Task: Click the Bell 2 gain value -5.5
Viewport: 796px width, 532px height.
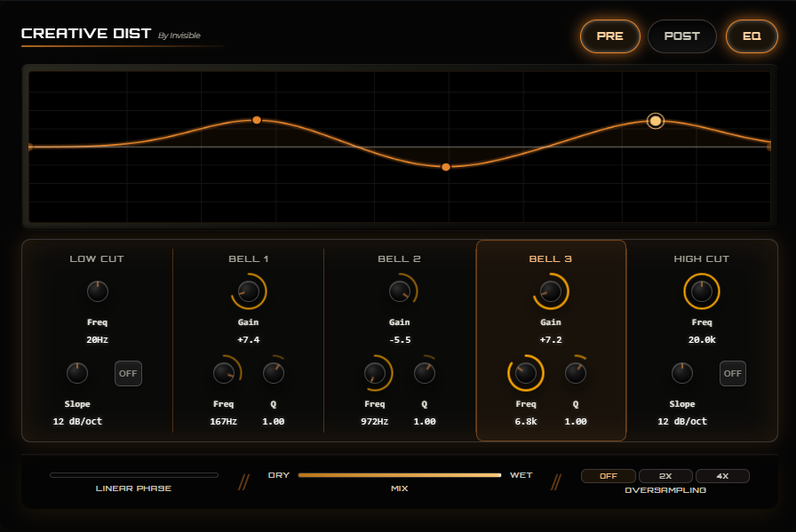Action: [400, 339]
